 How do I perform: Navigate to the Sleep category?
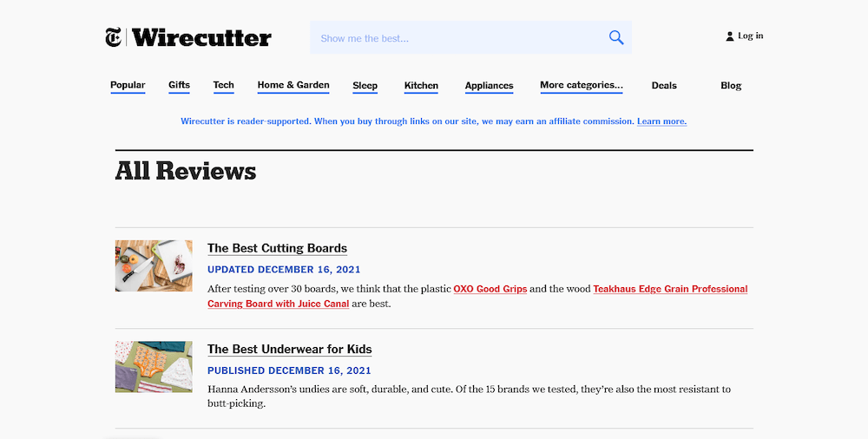click(365, 86)
